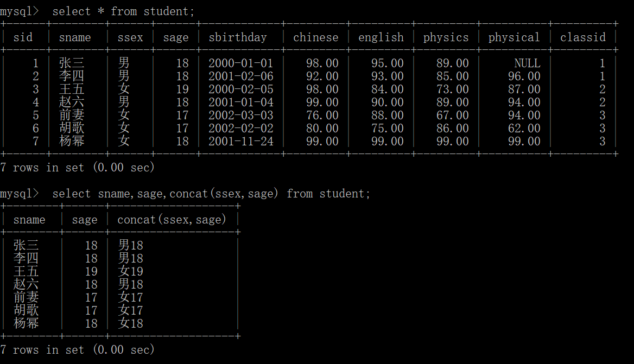Click the name 赵六 in second table
The height and width of the screenshot is (364, 634).
coord(26,284)
